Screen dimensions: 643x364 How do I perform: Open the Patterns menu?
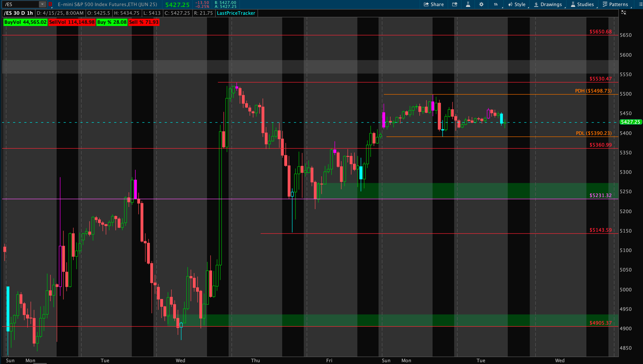[x=615, y=4]
